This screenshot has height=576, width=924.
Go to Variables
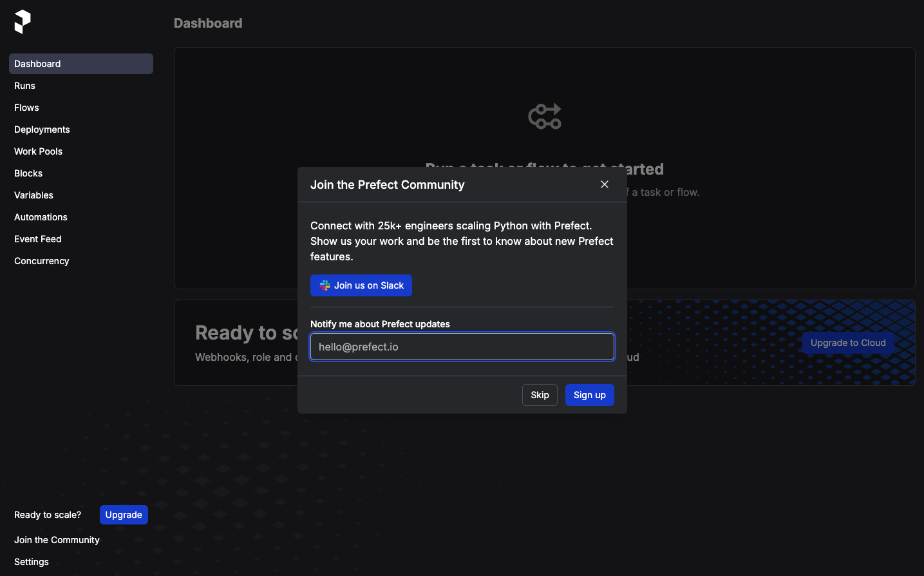pyautogui.click(x=33, y=195)
